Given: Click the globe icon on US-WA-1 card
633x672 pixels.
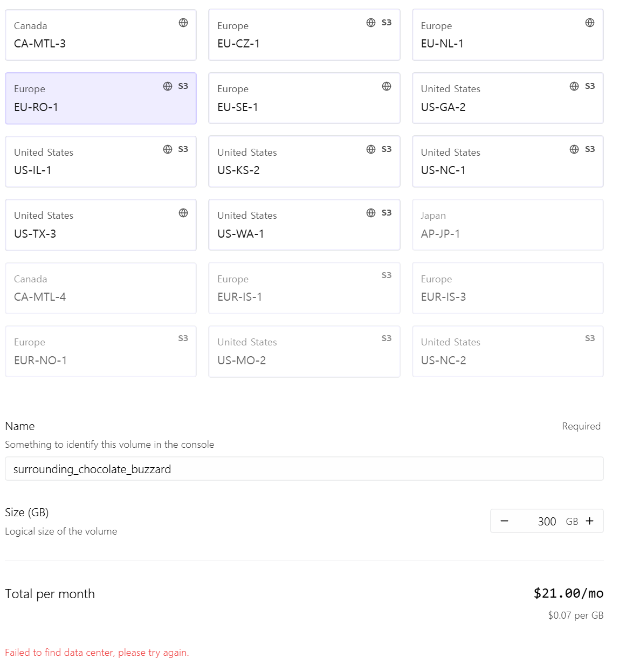Looking at the screenshot, I should pyautogui.click(x=371, y=213).
